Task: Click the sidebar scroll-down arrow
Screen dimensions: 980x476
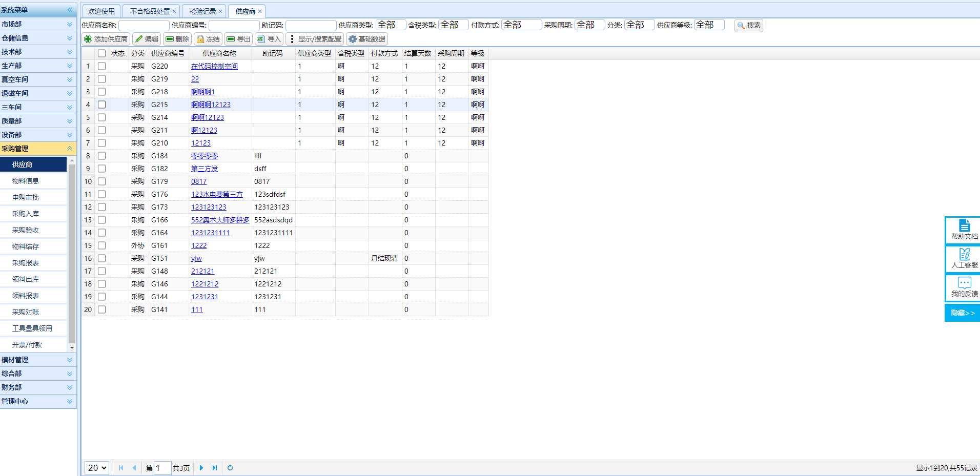Action: 72,348
